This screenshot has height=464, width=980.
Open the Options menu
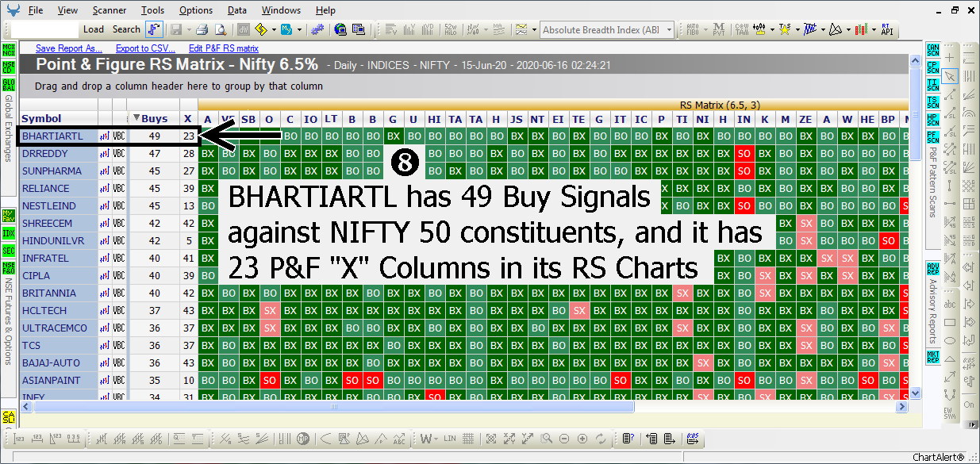[x=196, y=10]
